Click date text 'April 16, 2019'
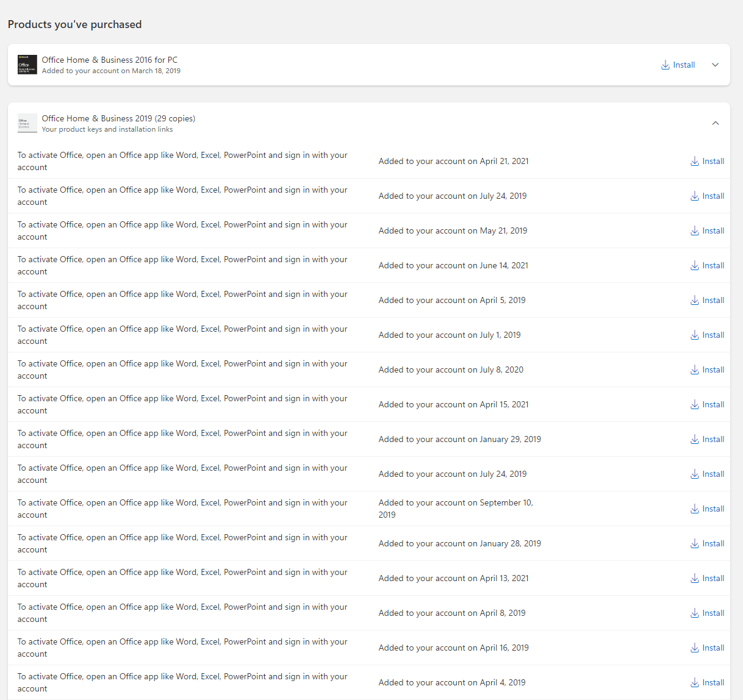The width and height of the screenshot is (743, 700). pyautogui.click(x=504, y=648)
